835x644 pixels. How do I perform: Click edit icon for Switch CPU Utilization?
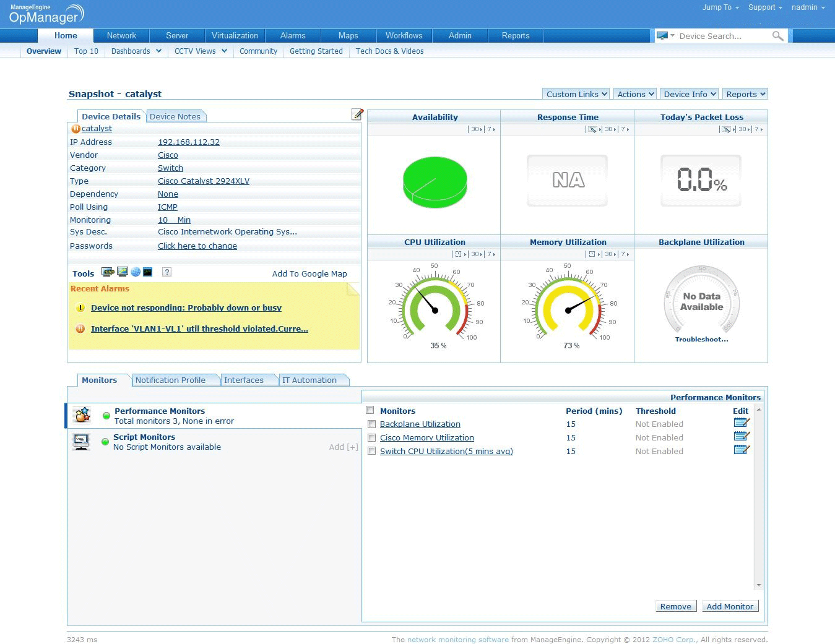[741, 450]
